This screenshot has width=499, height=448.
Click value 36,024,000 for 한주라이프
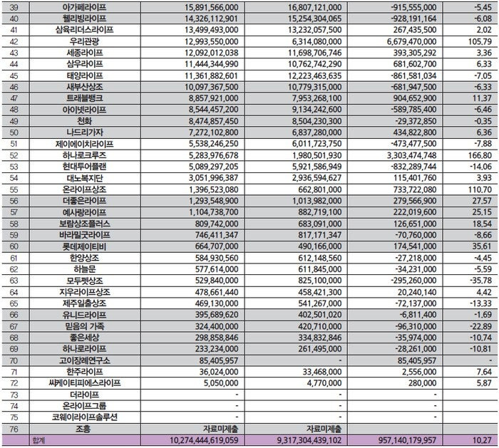coord(219,372)
